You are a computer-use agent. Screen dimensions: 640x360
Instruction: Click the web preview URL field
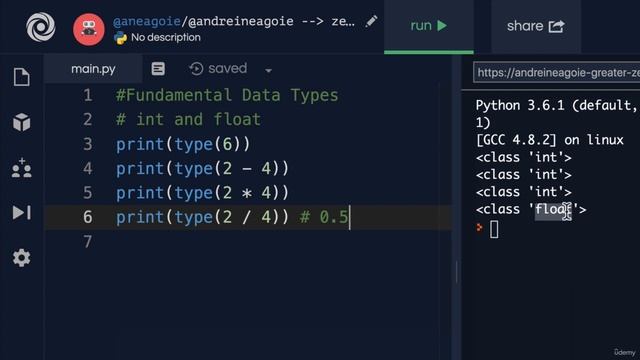tap(557, 73)
